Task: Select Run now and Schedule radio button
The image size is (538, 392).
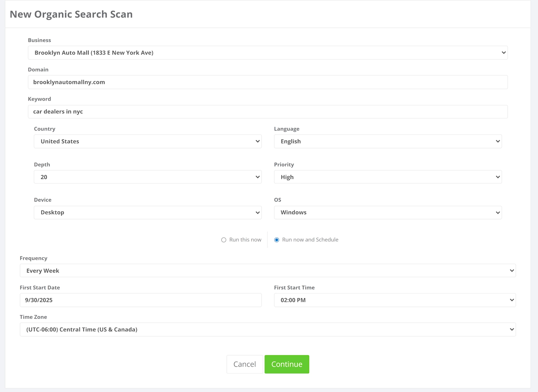Action: [x=276, y=240]
